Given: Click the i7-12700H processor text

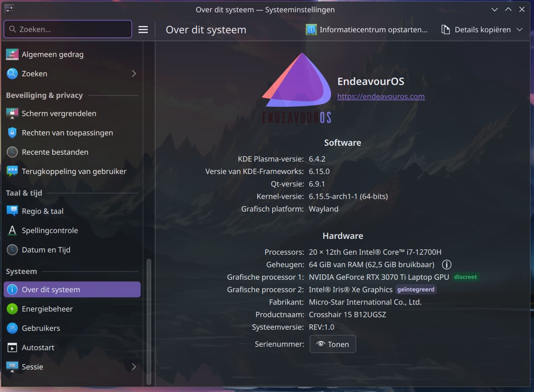Looking at the screenshot, I should tap(375, 252).
